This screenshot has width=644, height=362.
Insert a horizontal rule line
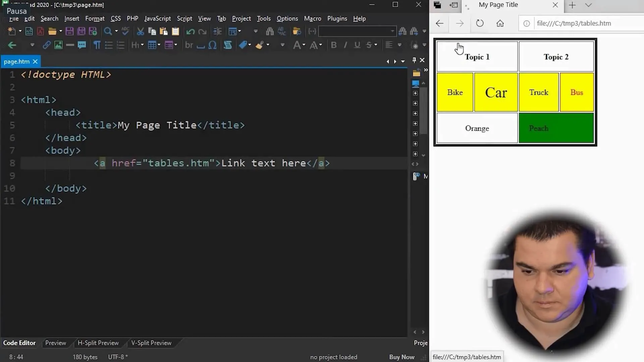70,45
